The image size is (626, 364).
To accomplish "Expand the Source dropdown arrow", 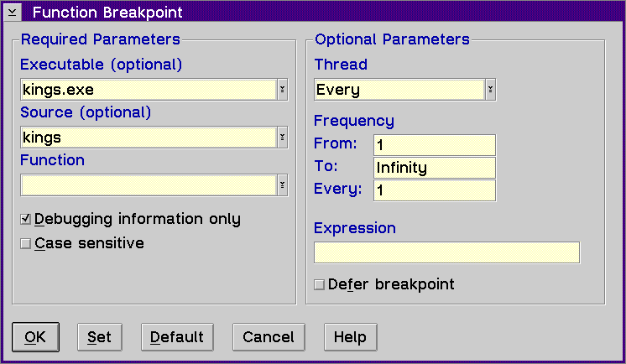I will point(282,138).
